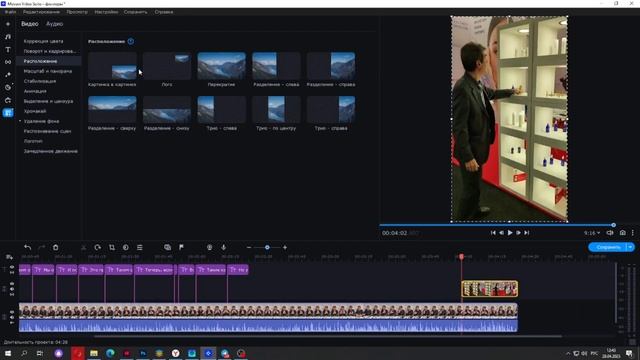
Task: Select Стабилизация tool
Action: (x=40, y=81)
